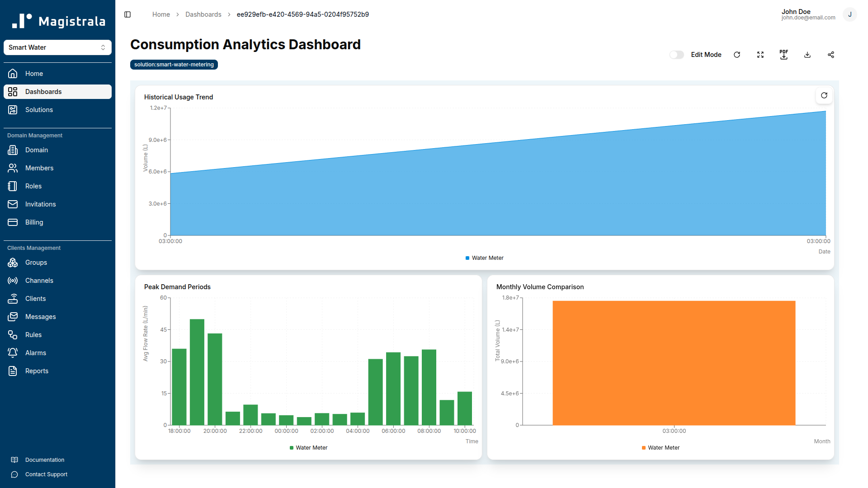Open the Smart Water workspace selector
Viewport: 868px width, 488px height.
[57, 47]
